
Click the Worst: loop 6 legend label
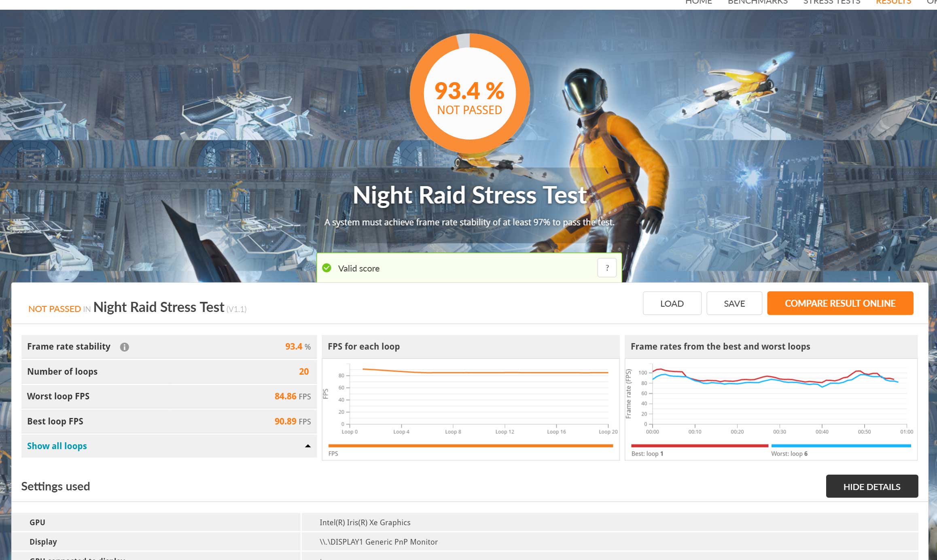pyautogui.click(x=789, y=454)
